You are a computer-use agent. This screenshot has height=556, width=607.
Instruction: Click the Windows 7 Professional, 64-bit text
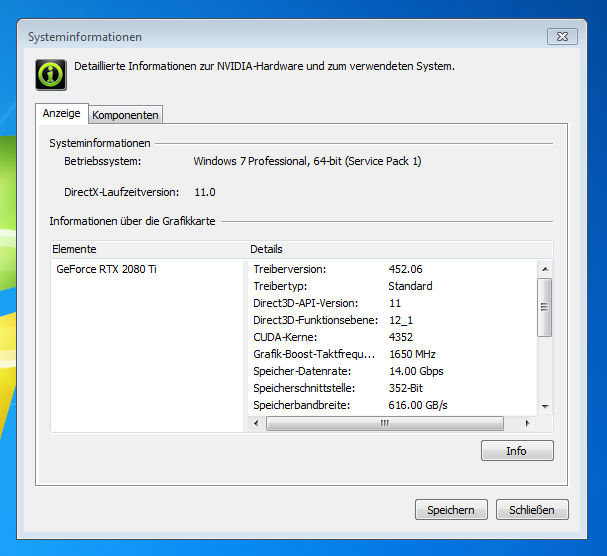point(307,161)
